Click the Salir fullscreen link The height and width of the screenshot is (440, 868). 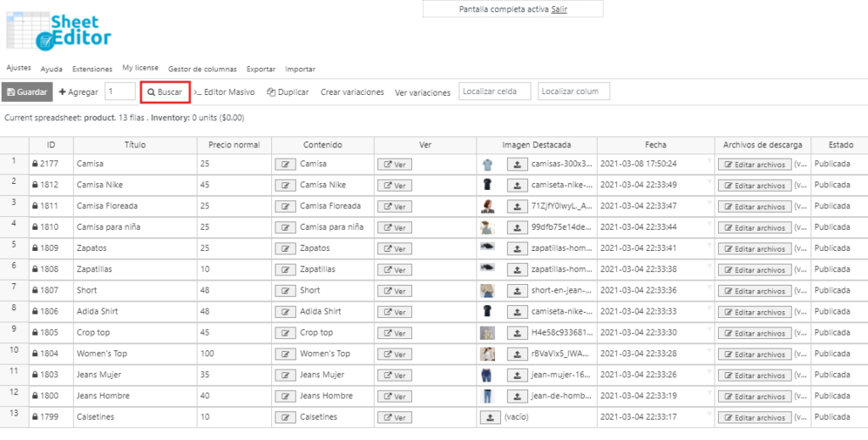point(559,9)
